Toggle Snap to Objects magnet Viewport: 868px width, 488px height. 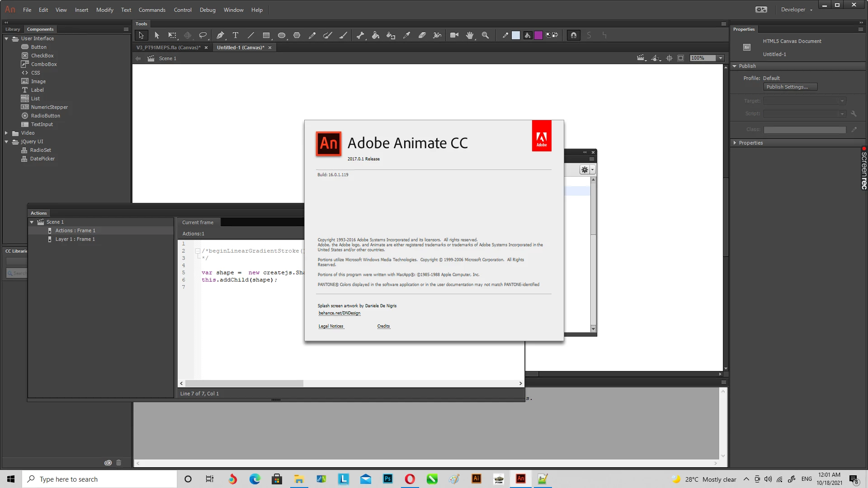pos(574,35)
